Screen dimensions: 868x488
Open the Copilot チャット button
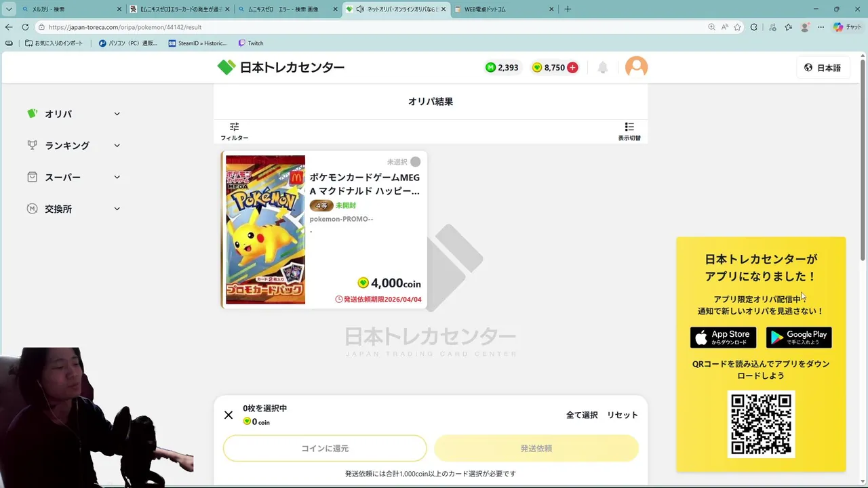coord(848,27)
